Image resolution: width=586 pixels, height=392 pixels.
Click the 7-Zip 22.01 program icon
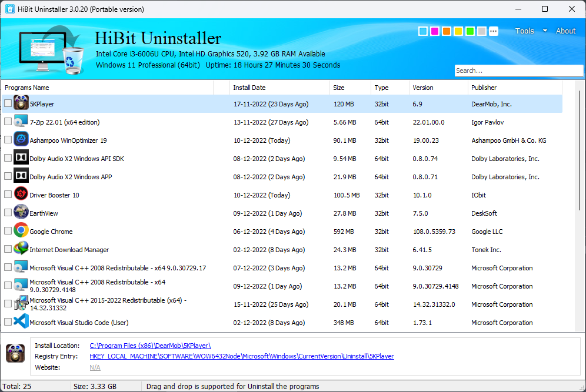click(x=21, y=120)
